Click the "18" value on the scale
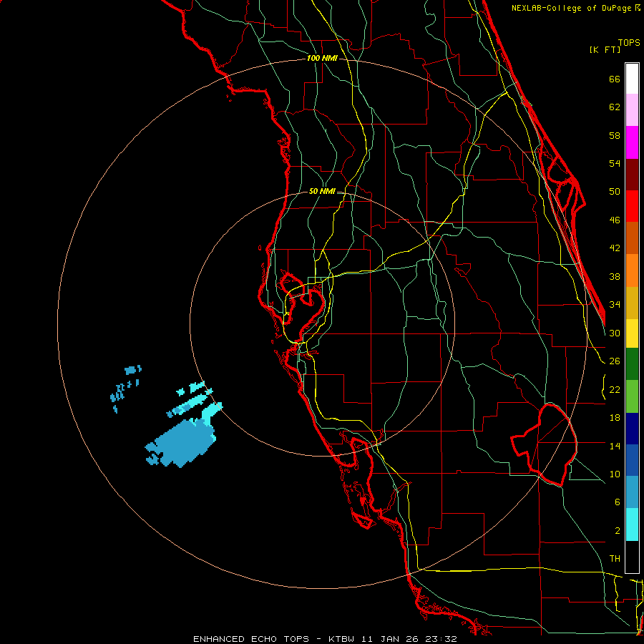The height and width of the screenshot is (644, 644). tap(615, 418)
